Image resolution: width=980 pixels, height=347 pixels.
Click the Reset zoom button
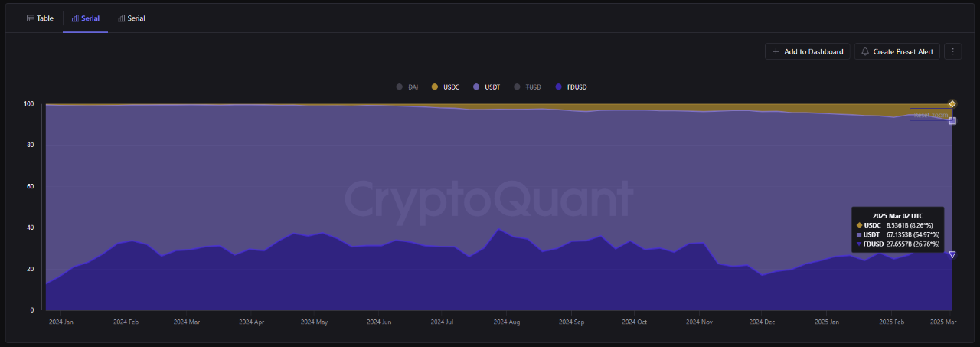(929, 115)
